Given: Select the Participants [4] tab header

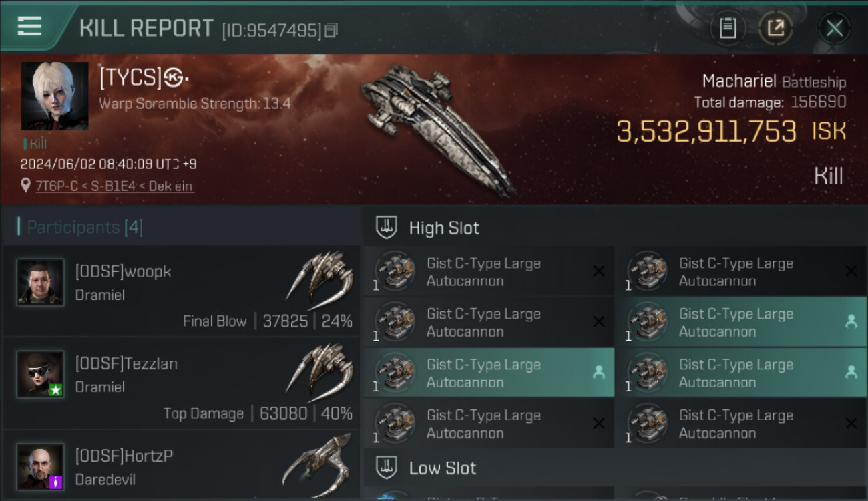Looking at the screenshot, I should 84,227.
